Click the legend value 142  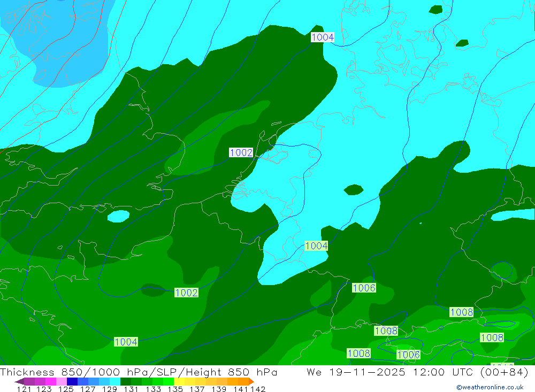(258, 389)
